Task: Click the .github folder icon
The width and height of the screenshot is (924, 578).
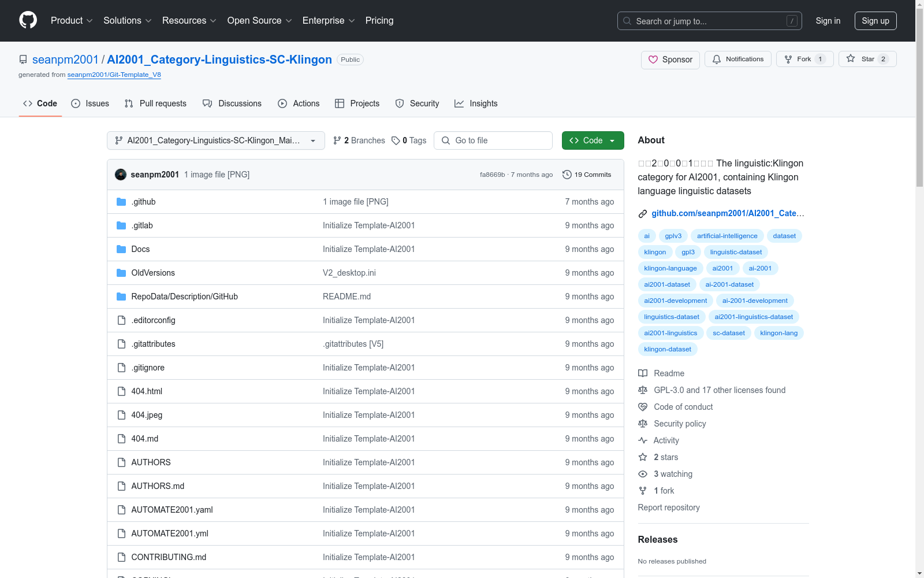Action: (121, 202)
